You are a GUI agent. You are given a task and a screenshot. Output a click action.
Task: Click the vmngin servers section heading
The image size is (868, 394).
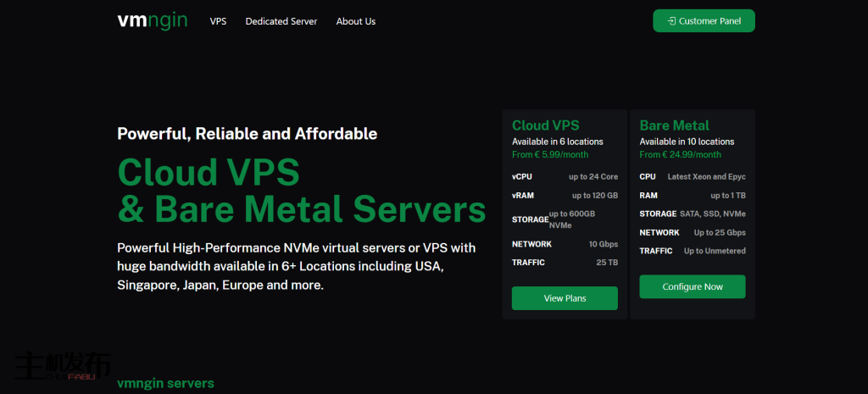165,383
